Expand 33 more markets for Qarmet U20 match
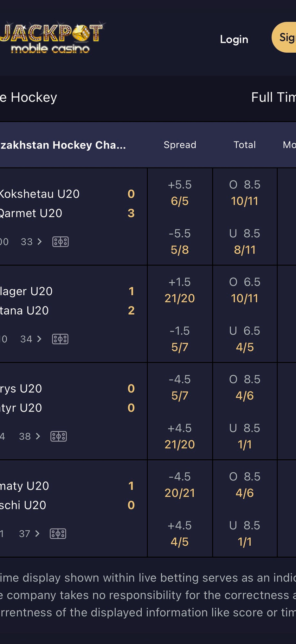 [x=31, y=242]
